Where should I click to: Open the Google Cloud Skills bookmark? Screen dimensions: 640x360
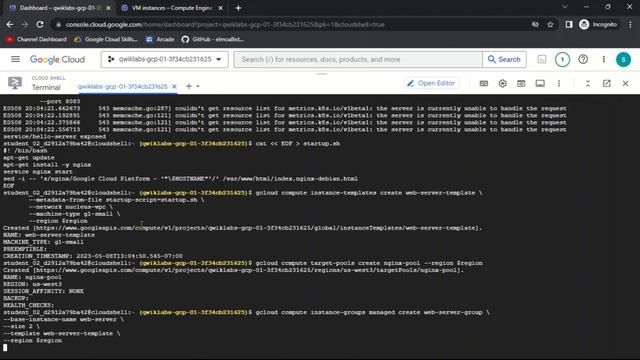(106, 39)
